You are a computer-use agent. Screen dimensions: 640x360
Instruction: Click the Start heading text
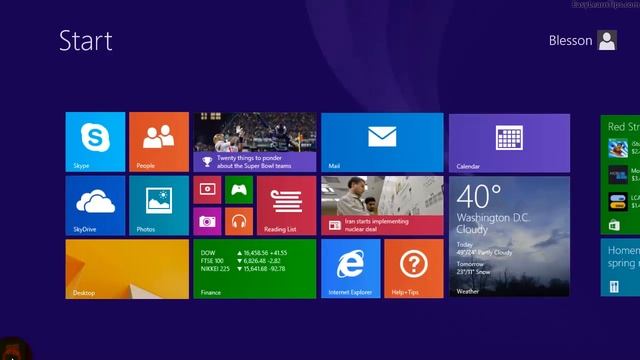pyautogui.click(x=86, y=40)
